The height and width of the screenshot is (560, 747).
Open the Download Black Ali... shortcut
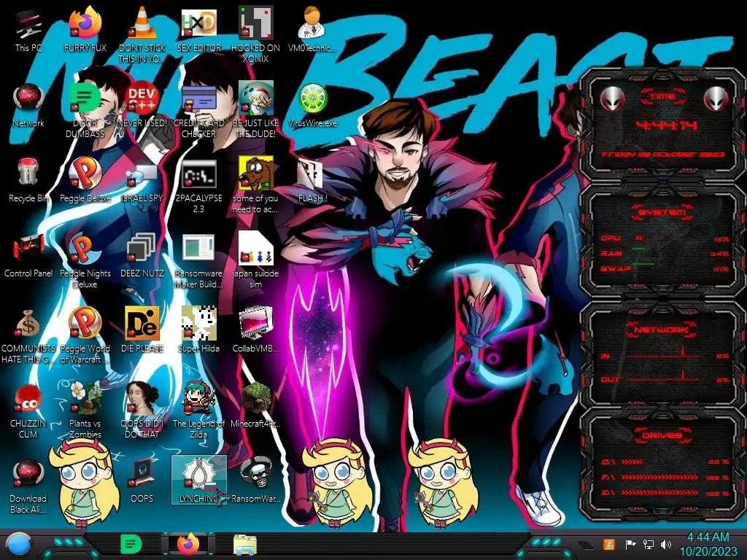[x=28, y=486]
